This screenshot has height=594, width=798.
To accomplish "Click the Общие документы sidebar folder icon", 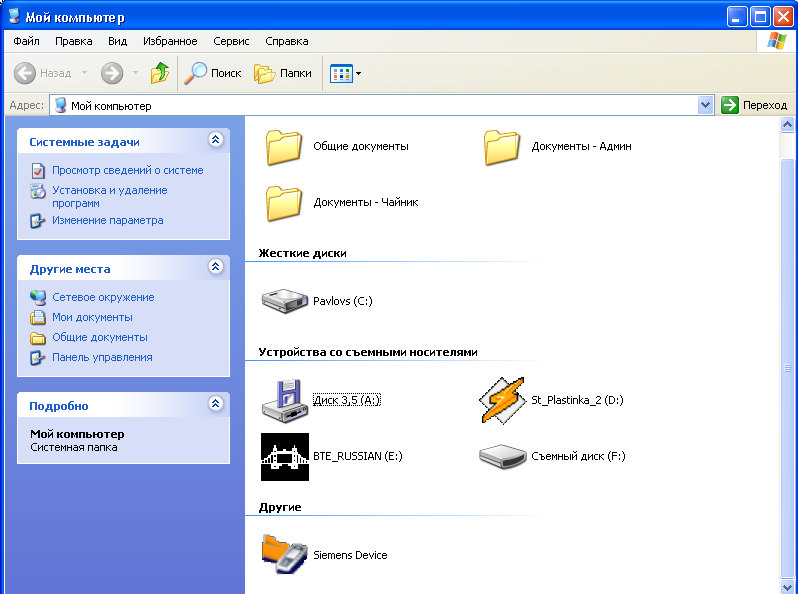I will [x=38, y=338].
